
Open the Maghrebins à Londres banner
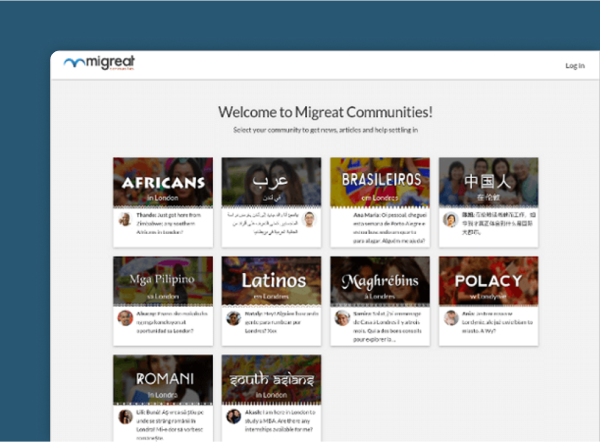(x=380, y=280)
